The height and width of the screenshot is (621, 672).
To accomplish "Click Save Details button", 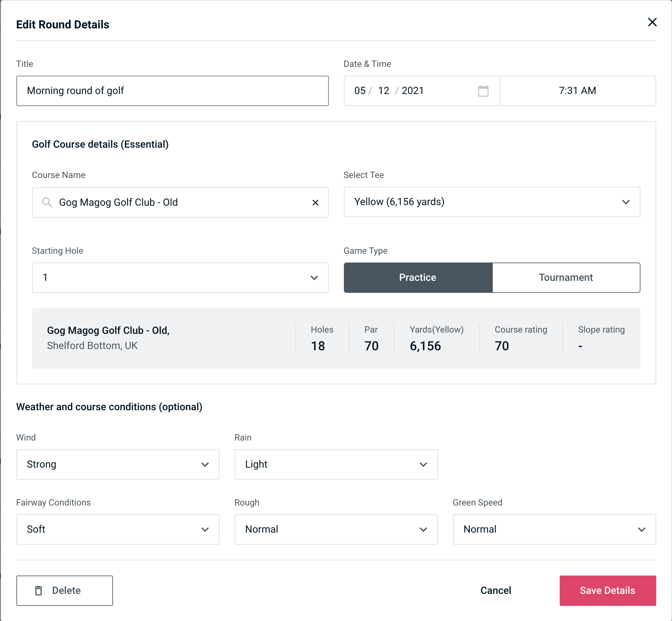I will [x=607, y=590].
